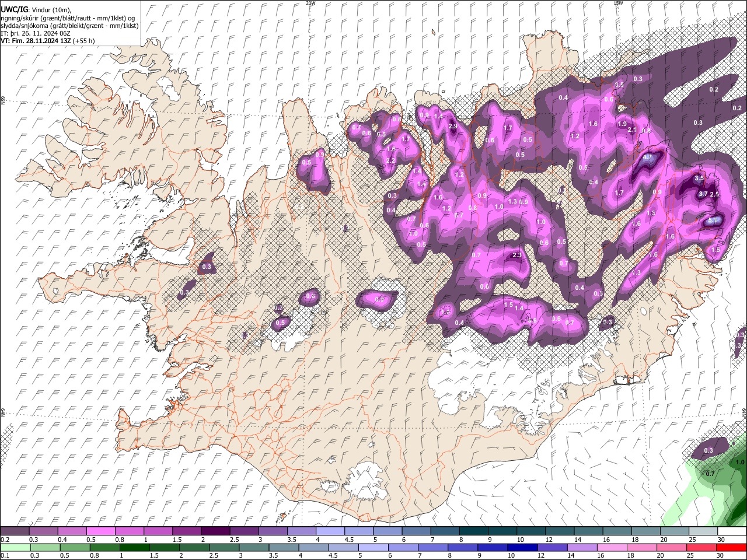Screen dimensions: 747x560
Task: Click the 2.9 snowfall value on map
Action: [x=453, y=126]
